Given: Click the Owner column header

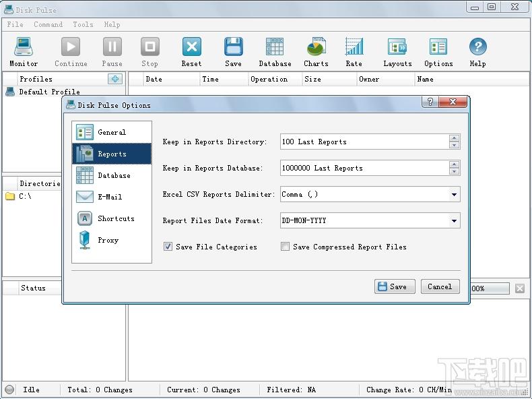Looking at the screenshot, I should [386, 79].
